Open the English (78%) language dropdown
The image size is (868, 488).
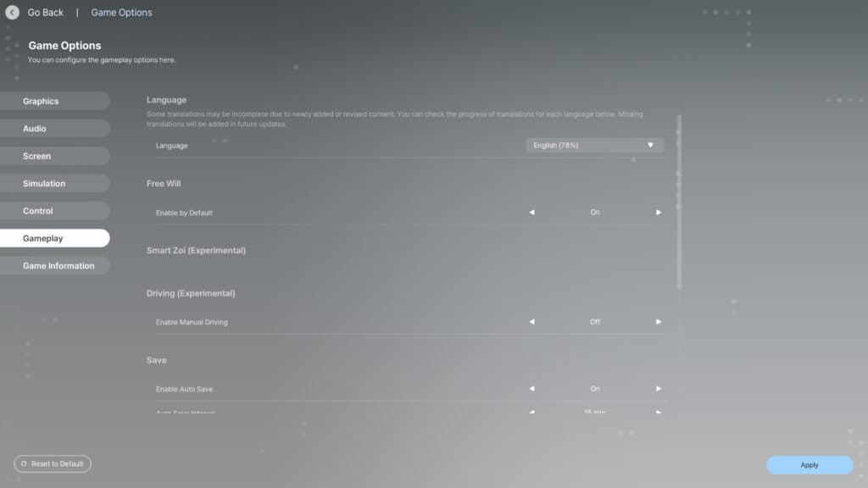point(593,145)
